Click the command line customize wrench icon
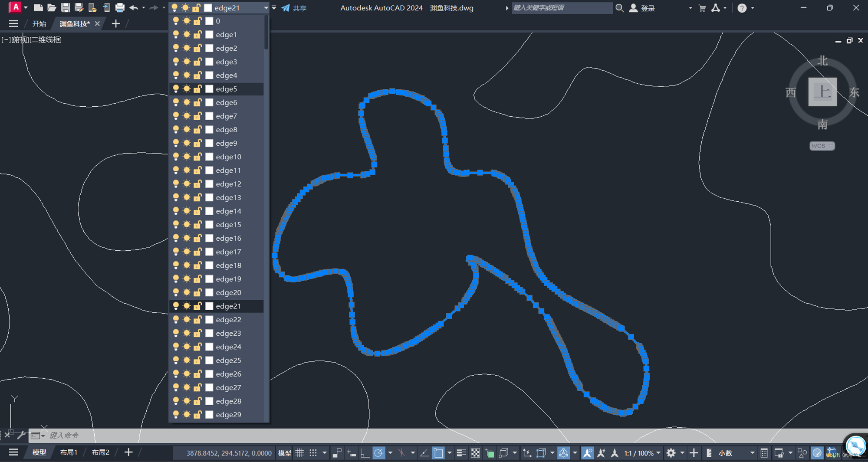This screenshot has height=462, width=868. (x=21, y=435)
